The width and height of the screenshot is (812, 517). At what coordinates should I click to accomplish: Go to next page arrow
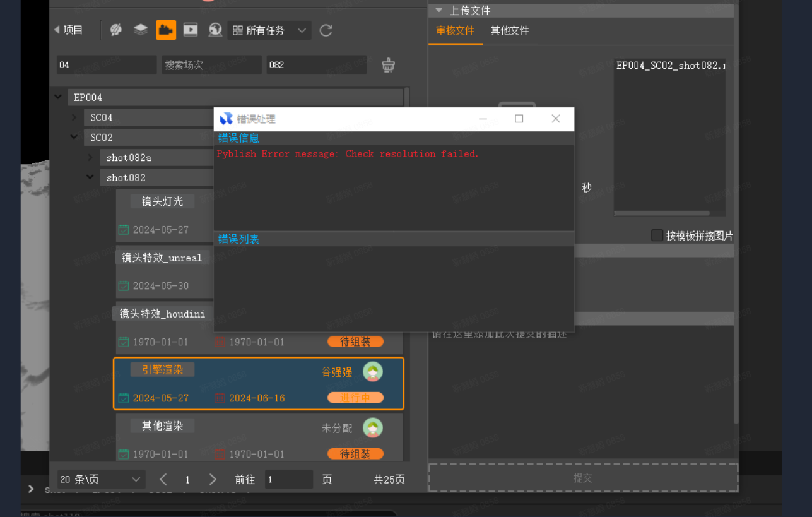click(x=213, y=480)
